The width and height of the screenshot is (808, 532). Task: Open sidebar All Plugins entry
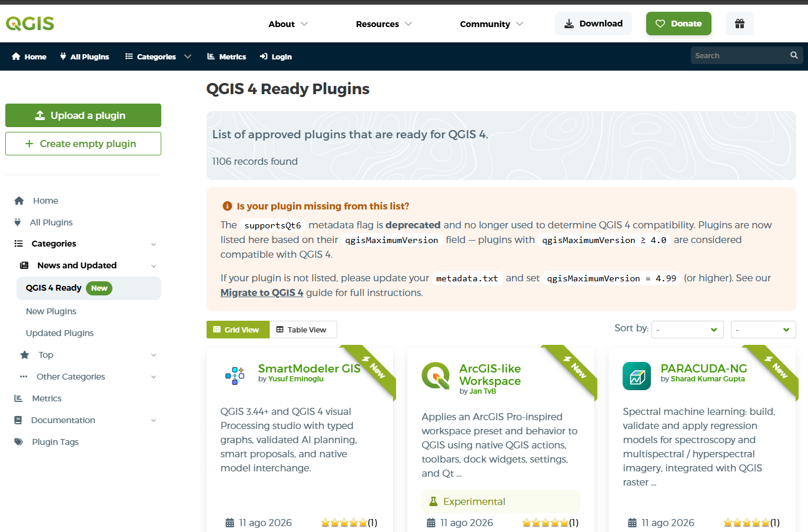tap(51, 222)
